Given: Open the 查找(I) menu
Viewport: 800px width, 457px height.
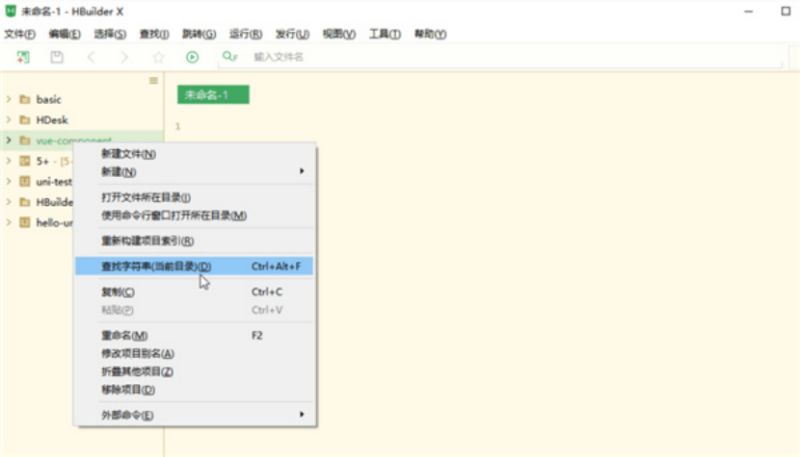Looking at the screenshot, I should coord(155,34).
